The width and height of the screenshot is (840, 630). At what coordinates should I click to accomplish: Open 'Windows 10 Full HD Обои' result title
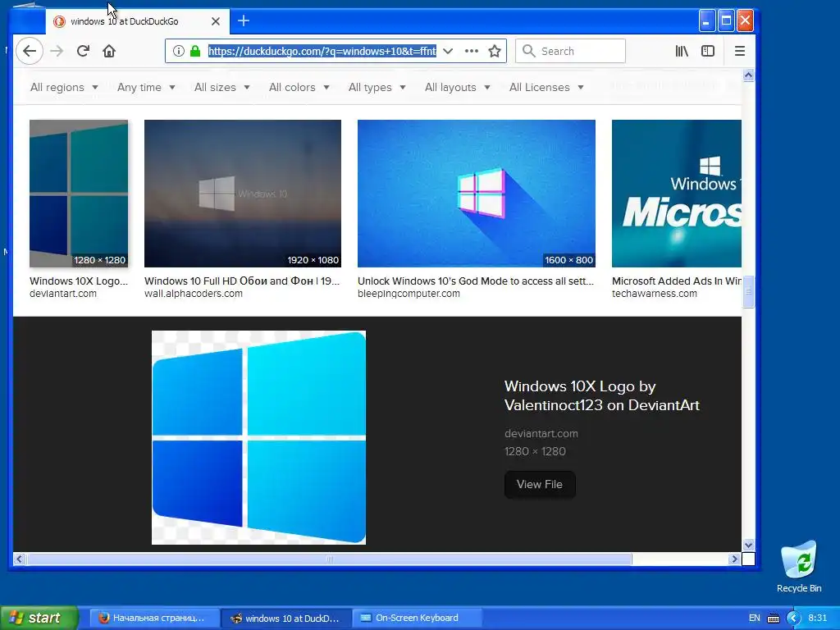[242, 281]
